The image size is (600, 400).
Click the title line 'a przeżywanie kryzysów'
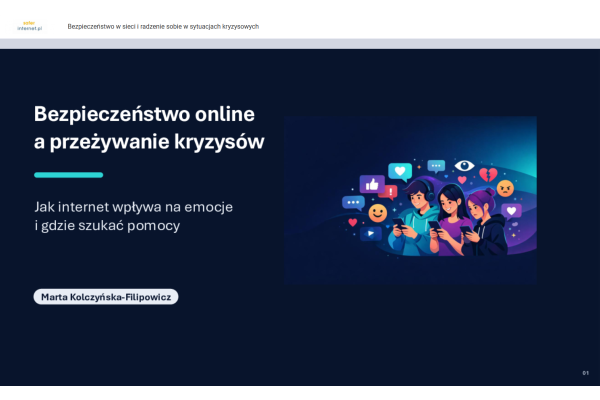(150, 142)
